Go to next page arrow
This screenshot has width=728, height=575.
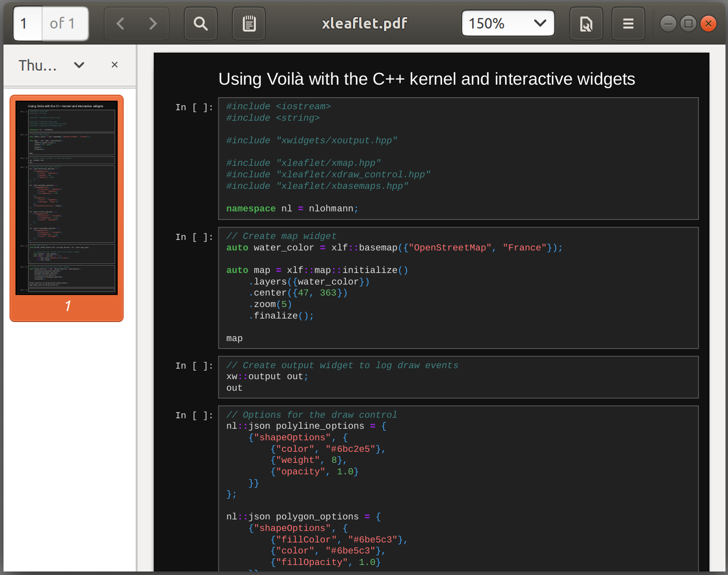tap(153, 24)
